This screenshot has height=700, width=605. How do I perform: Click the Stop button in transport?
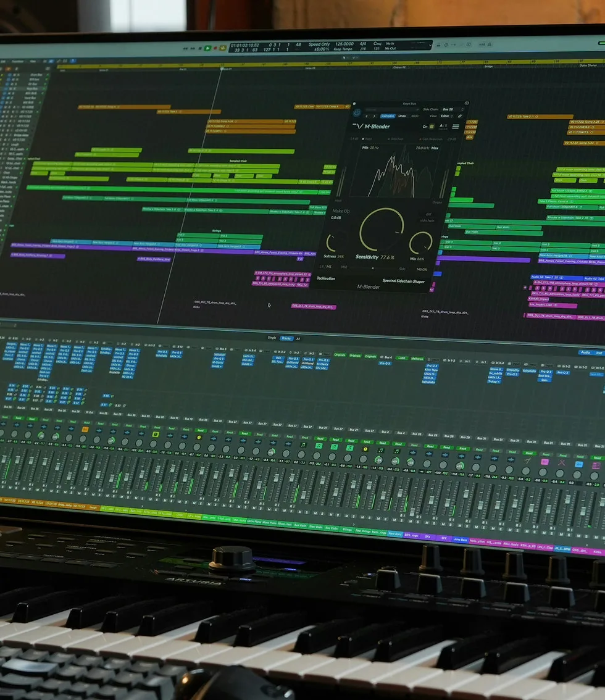pos(199,48)
